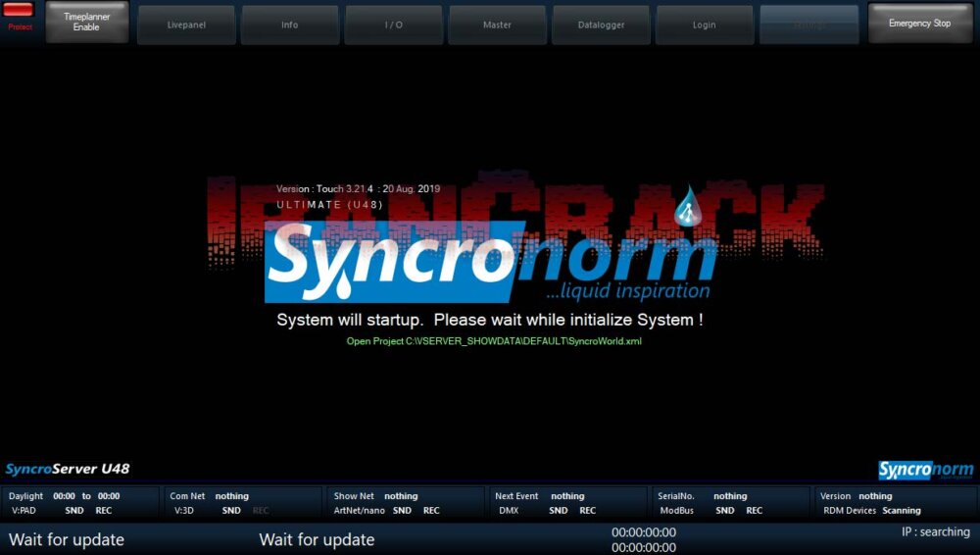
Task: Click the large Syncronorm logo in center
Action: point(491,262)
